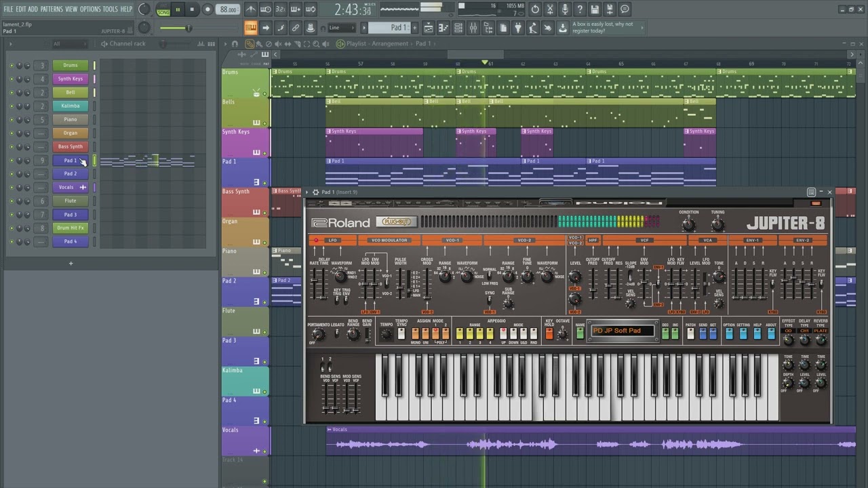Toggle the Jupiter-8 Tempo Sync button

401,333
